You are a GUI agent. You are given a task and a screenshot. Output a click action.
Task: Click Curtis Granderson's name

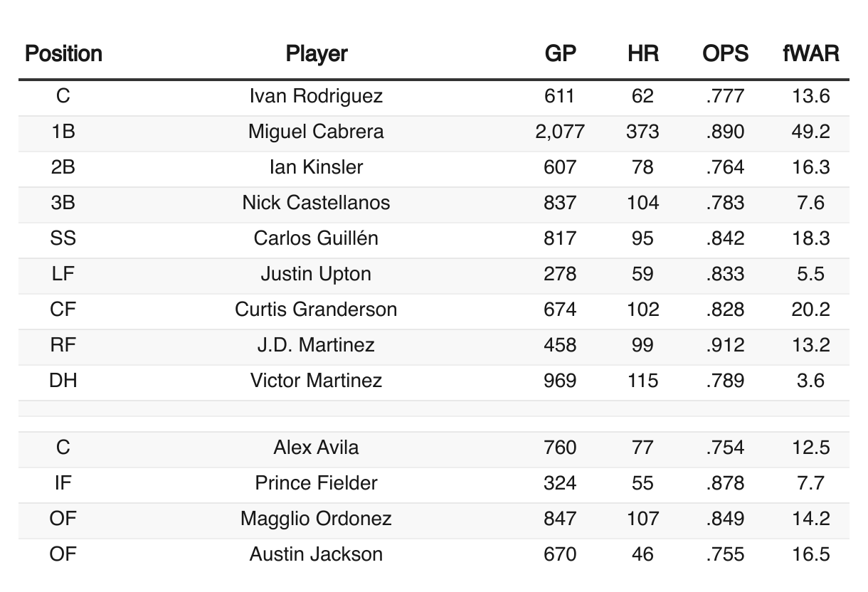click(x=317, y=310)
